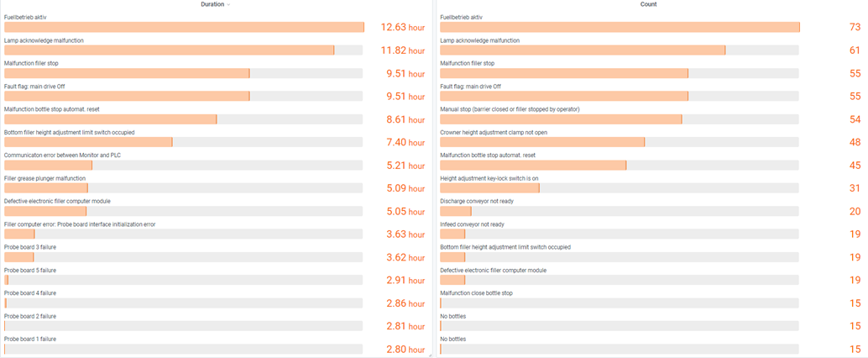This screenshot has width=868, height=358.
Task: Click the Manual stop bar gauge
Action: coord(620,119)
